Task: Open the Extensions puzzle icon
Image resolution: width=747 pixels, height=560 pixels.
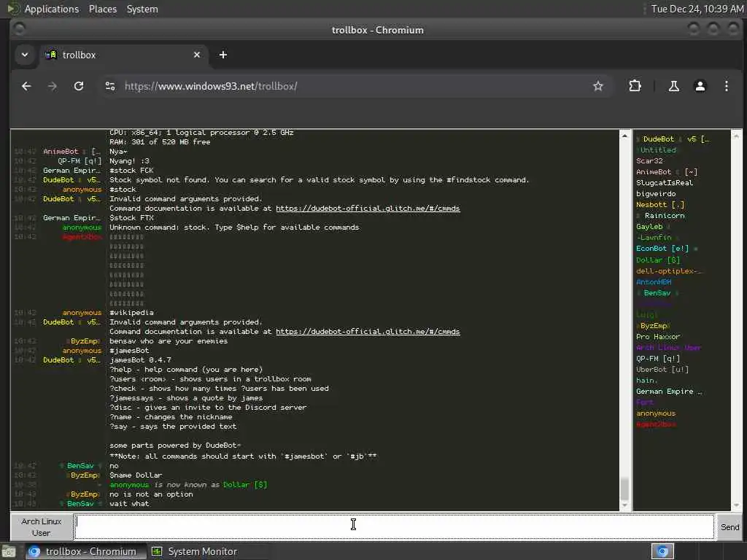Action: click(635, 86)
